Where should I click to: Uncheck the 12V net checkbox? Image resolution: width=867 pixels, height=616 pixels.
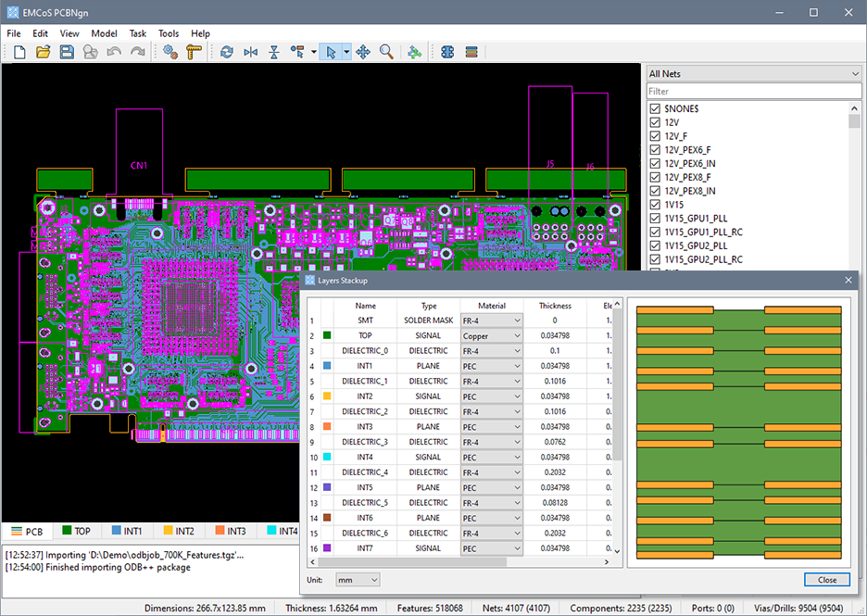(x=655, y=122)
